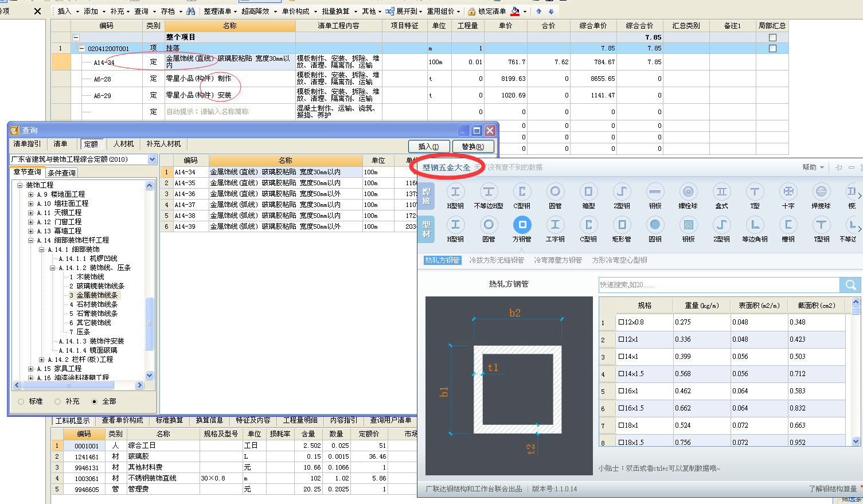Select 焊接球 welded ball icon
The image size is (863, 504).
click(x=821, y=192)
